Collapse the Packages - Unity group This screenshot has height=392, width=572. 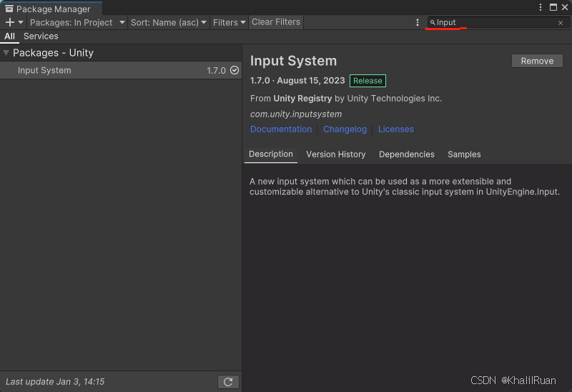pos(6,53)
